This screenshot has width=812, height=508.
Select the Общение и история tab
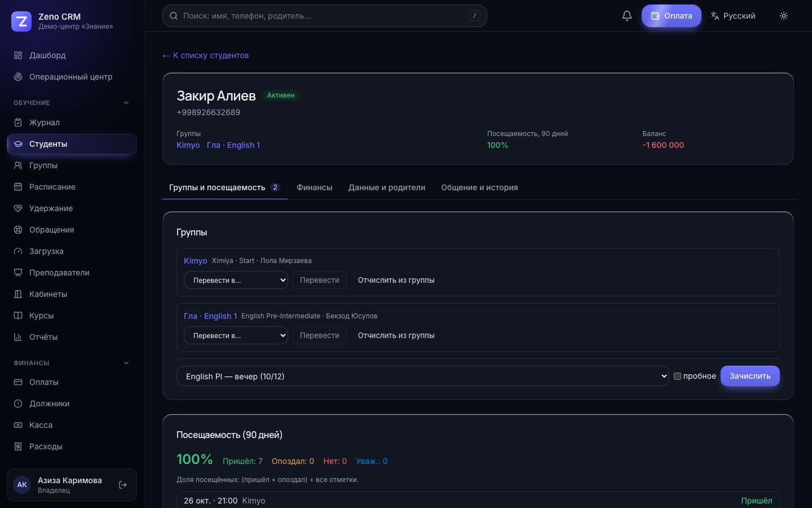coord(479,187)
